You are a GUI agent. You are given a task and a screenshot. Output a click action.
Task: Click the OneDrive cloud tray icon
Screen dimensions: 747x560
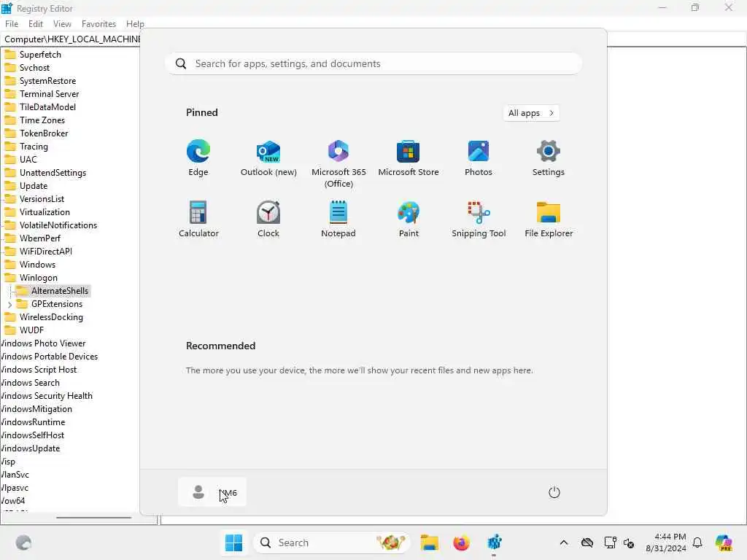(587, 542)
